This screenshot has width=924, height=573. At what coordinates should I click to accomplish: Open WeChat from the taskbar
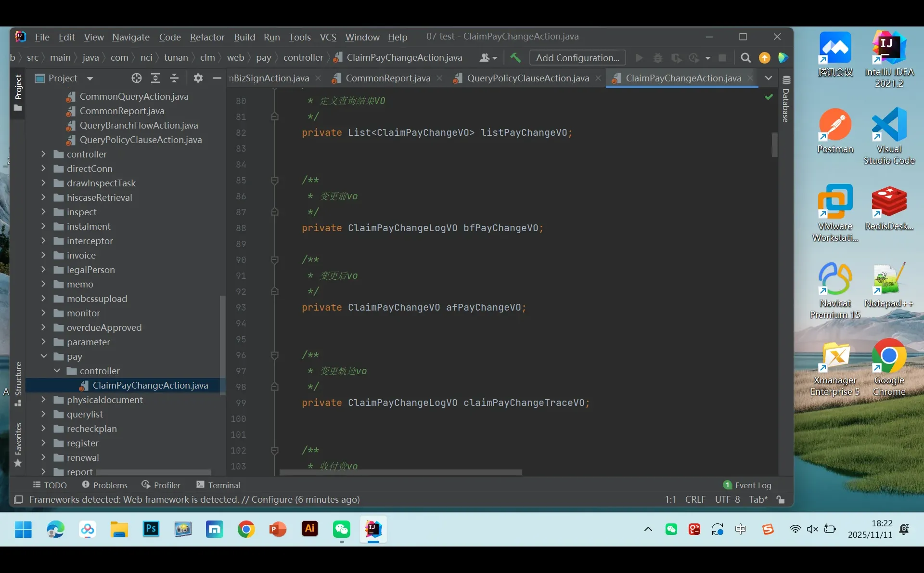[x=342, y=530]
